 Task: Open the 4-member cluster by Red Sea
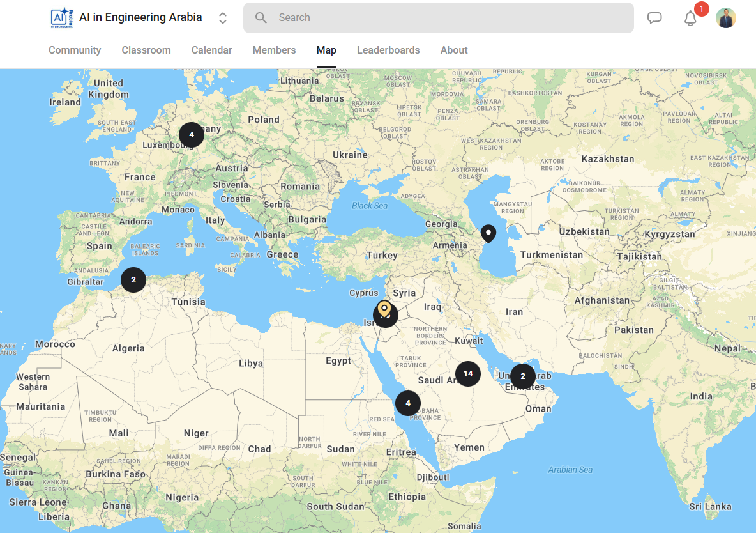[x=408, y=403]
